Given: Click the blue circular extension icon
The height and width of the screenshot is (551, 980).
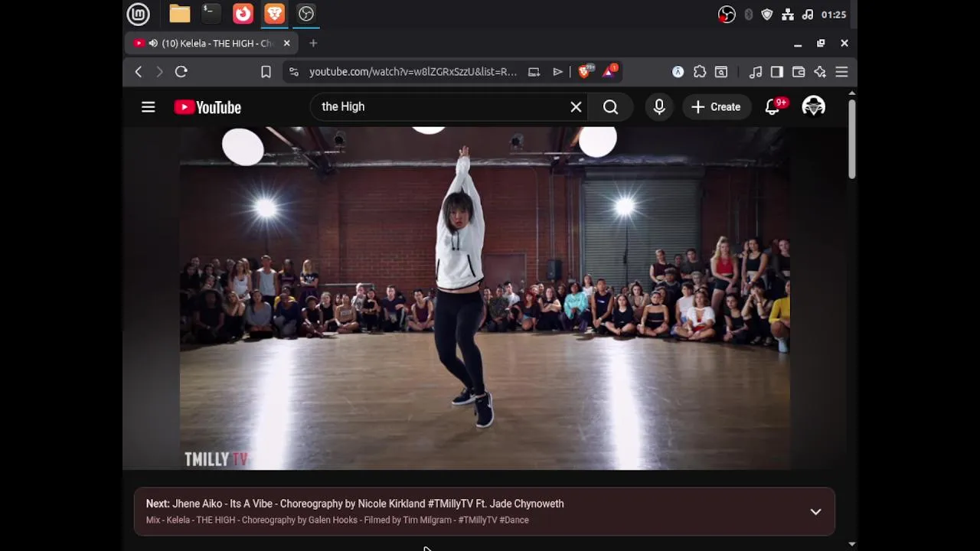Looking at the screenshot, I should [x=678, y=72].
